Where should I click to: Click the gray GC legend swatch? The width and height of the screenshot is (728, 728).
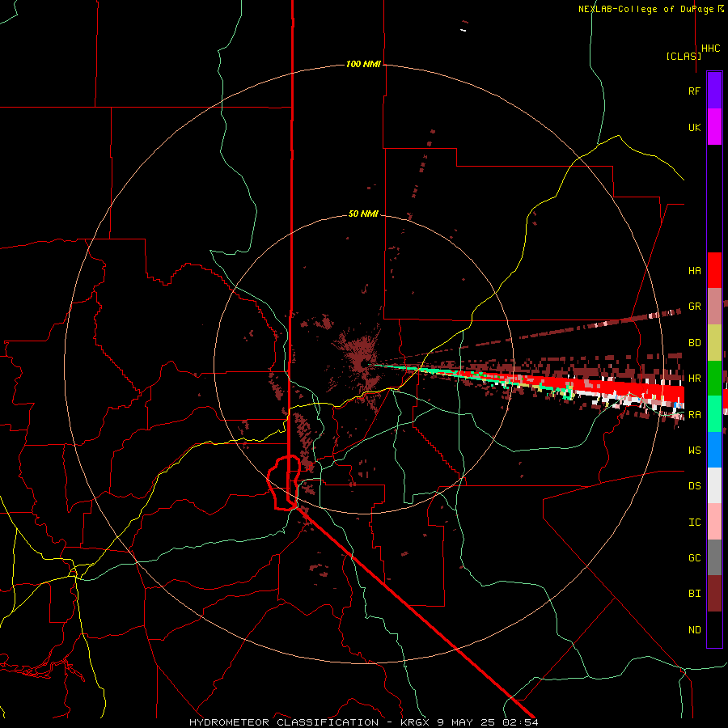click(x=714, y=557)
